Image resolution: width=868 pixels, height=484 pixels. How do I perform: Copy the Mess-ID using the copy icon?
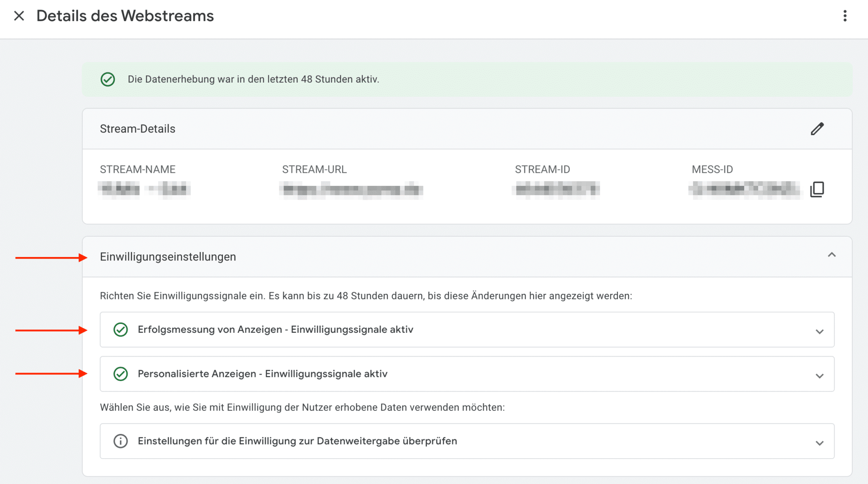tap(817, 189)
